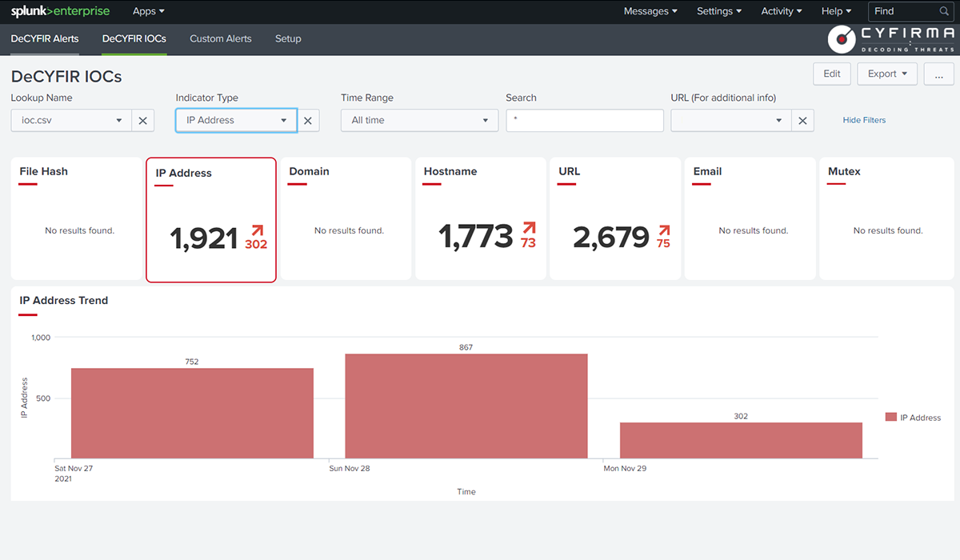
Task: Click the Sun Nov 28 bar (867)
Action: point(466,406)
